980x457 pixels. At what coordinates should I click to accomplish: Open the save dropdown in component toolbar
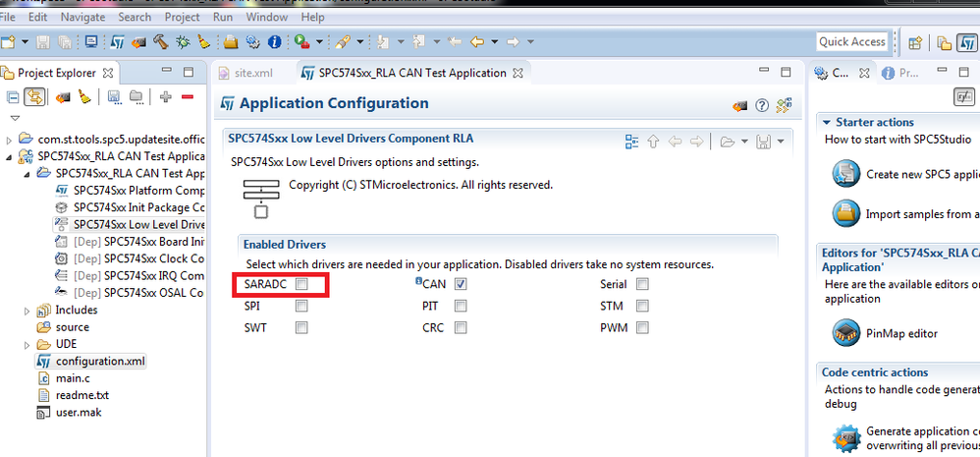(x=782, y=142)
